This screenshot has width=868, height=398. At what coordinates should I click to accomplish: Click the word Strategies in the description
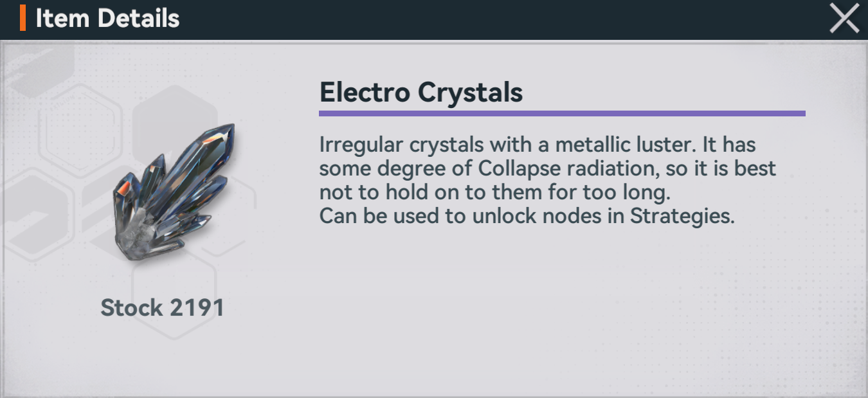point(682,216)
